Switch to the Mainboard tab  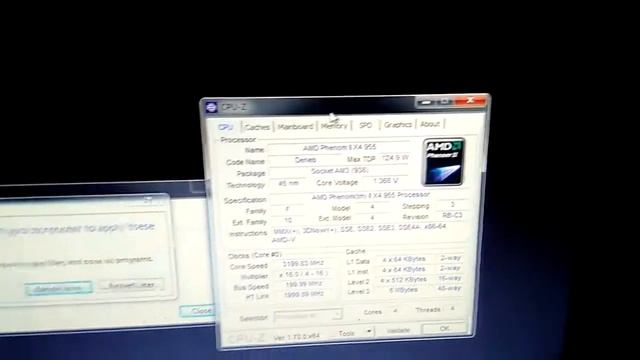pos(296,127)
